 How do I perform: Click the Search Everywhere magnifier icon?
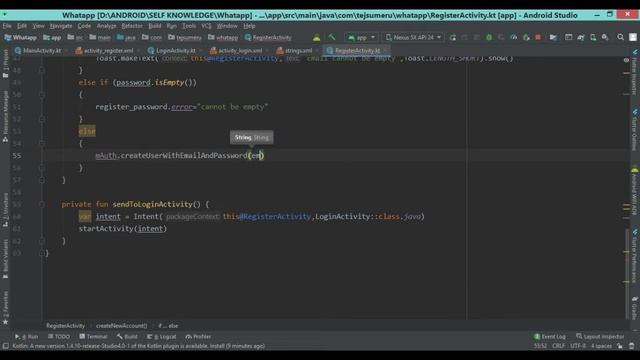click(620, 37)
